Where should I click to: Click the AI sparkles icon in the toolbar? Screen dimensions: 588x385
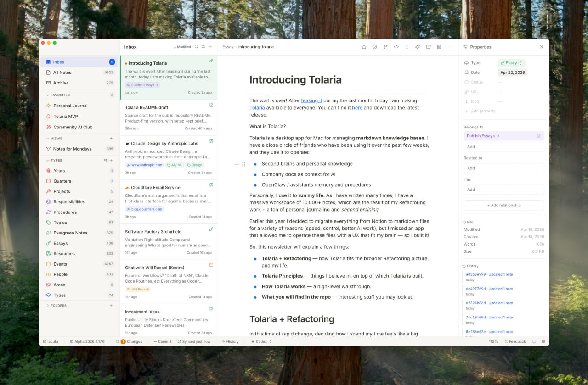(x=418, y=46)
